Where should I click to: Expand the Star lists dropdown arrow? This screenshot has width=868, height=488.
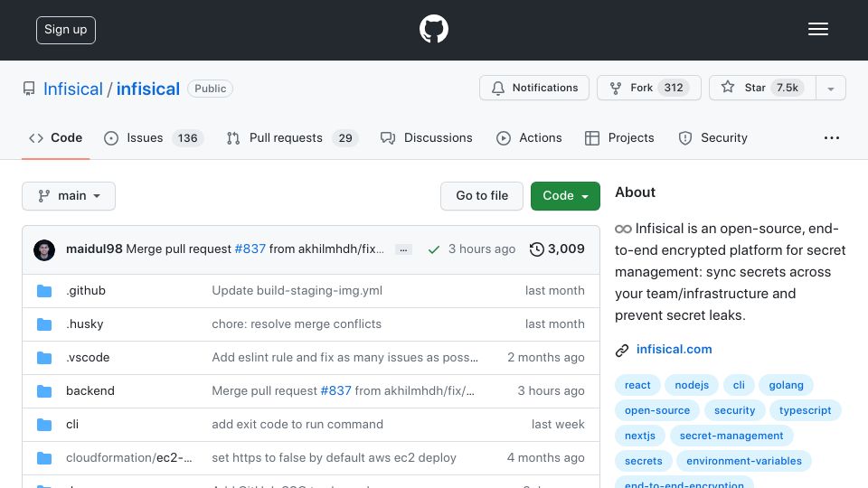(x=830, y=89)
